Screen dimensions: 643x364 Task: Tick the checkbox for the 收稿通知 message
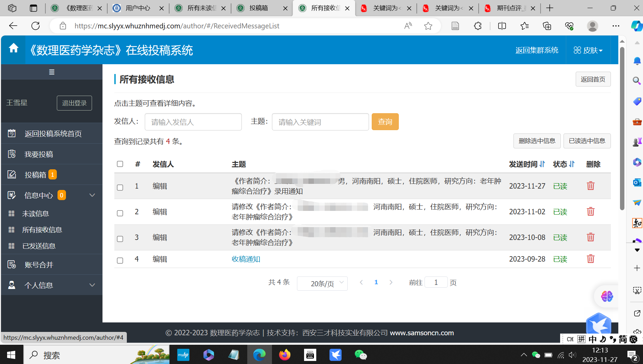coord(120,260)
